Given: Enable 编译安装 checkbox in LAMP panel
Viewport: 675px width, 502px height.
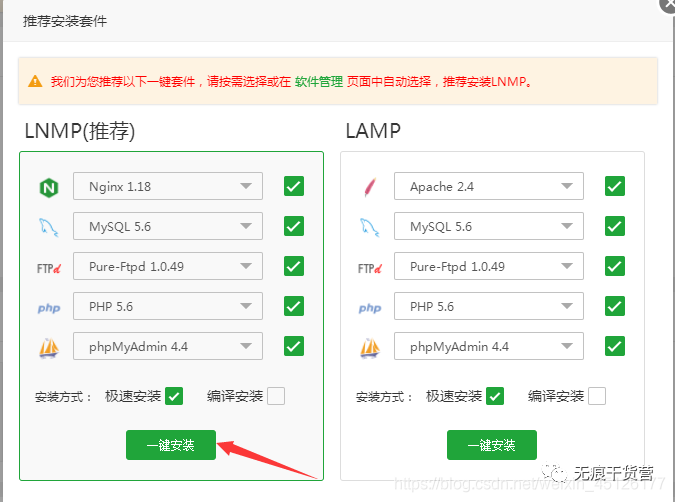Looking at the screenshot, I should pyautogui.click(x=597, y=396).
